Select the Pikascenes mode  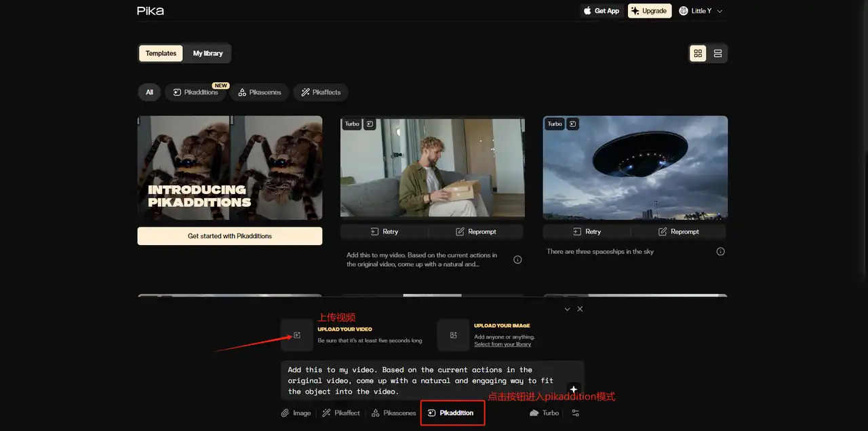pyautogui.click(x=394, y=413)
